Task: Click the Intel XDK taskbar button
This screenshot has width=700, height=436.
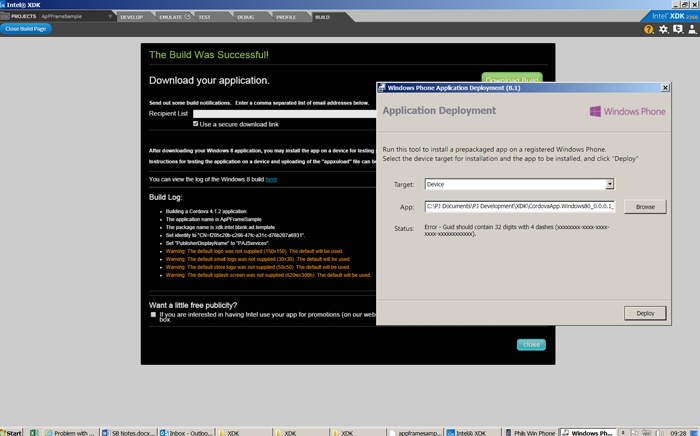Action: 470,432
